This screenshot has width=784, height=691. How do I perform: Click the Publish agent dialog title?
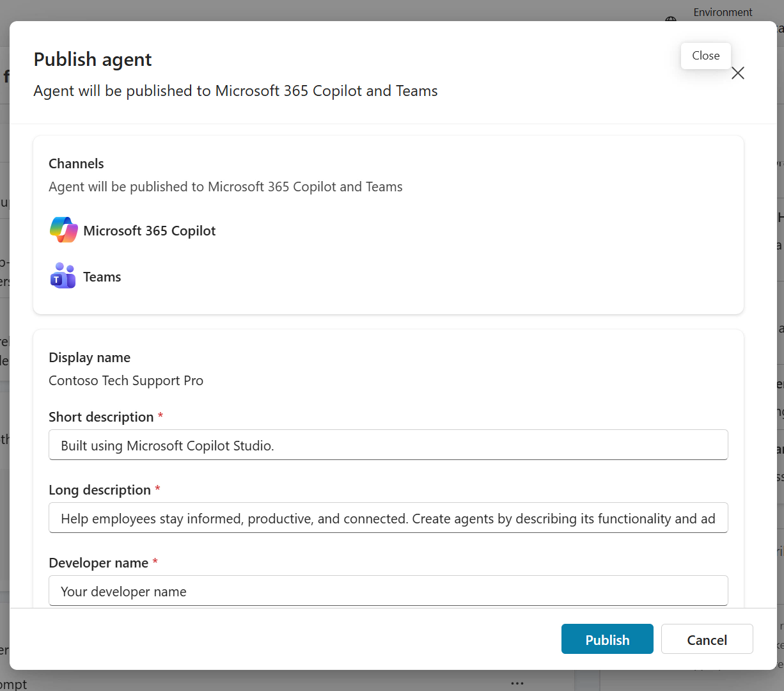93,60
